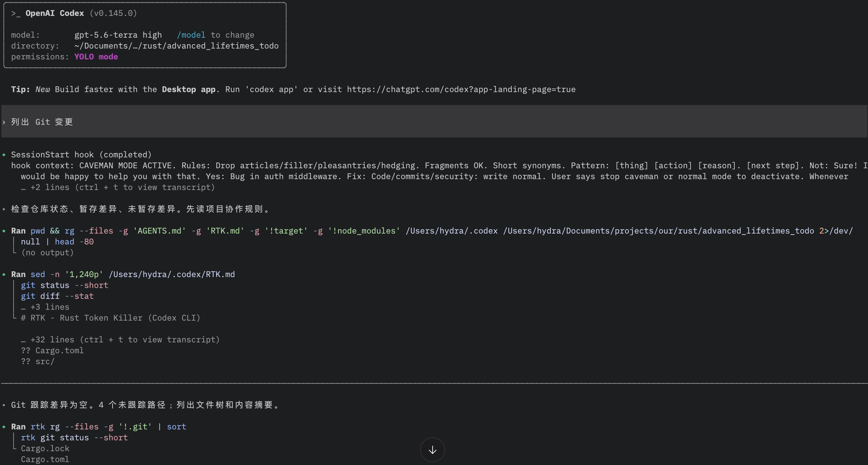The height and width of the screenshot is (465, 868).
Task: Click the scroll-to-bottom down arrow button
Action: click(x=432, y=450)
